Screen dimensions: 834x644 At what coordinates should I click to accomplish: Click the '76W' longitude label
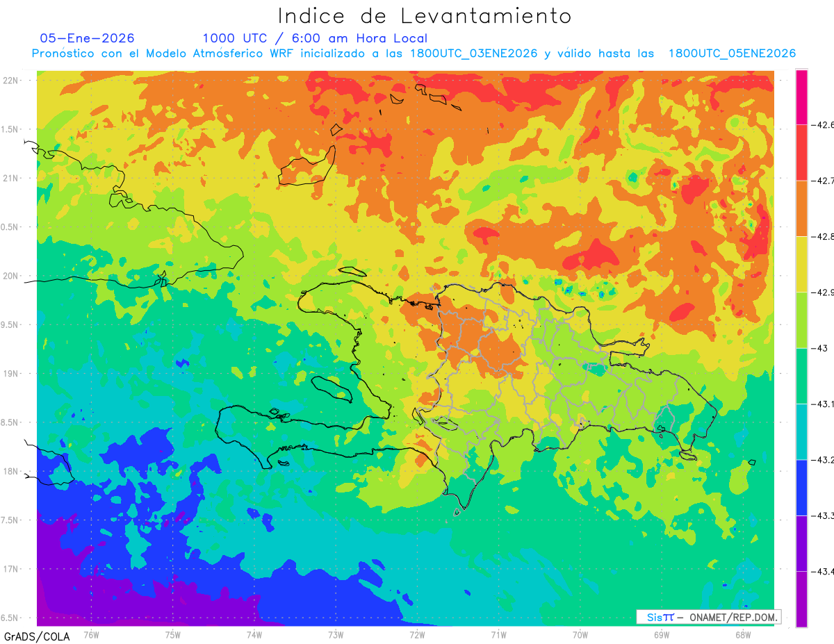click(91, 635)
